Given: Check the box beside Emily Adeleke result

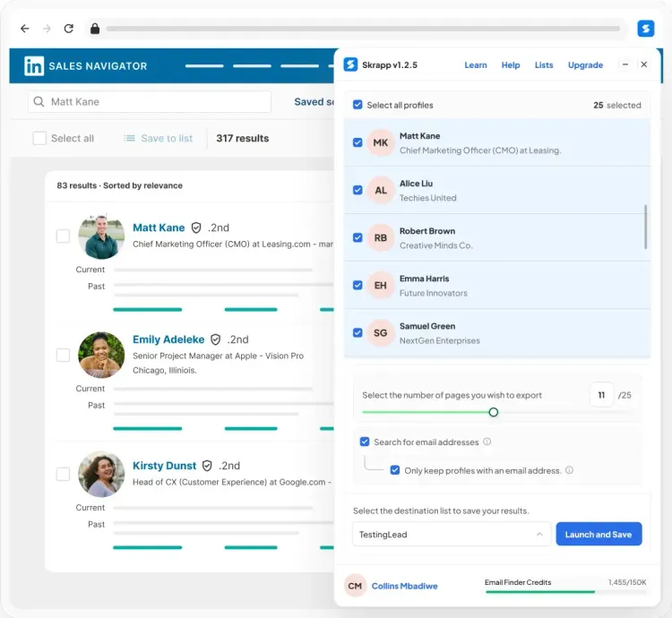Looking at the screenshot, I should (63, 355).
